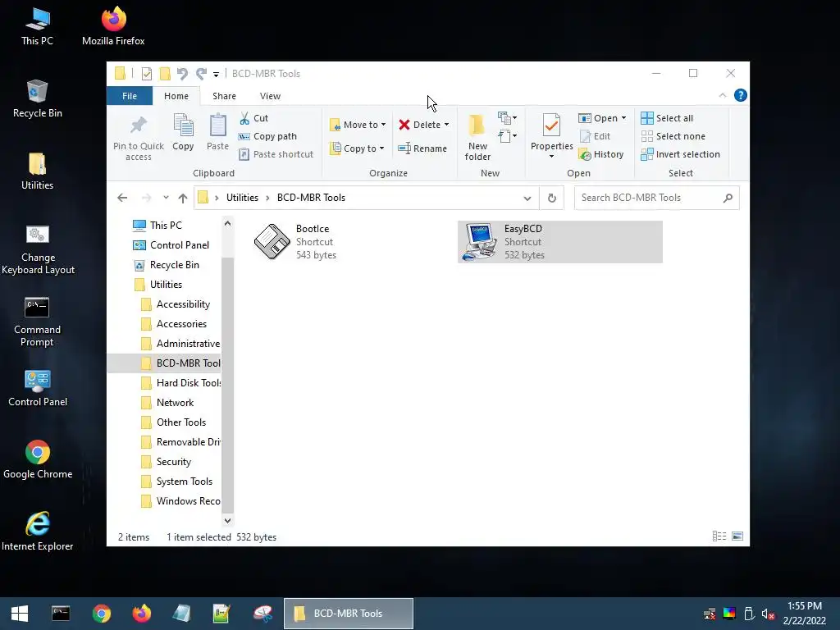Click Invert selection
The height and width of the screenshot is (630, 840).
(680, 154)
